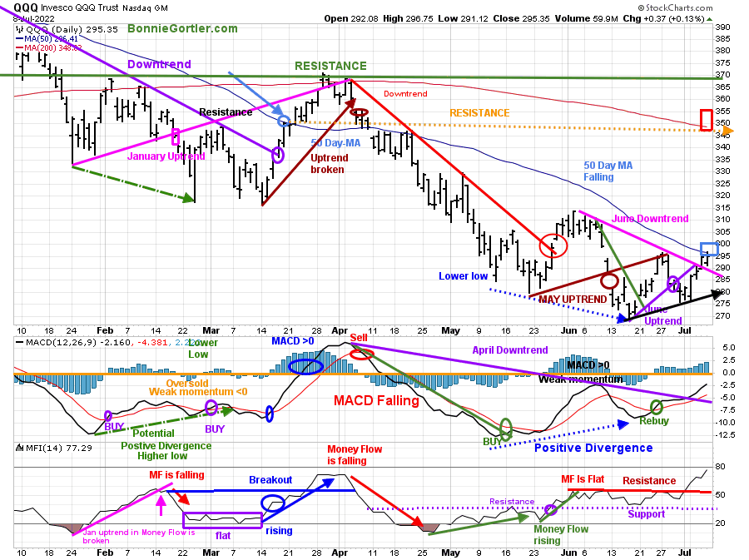Select the 'High 296.75' value
The height and width of the screenshot is (560, 749).
click(408, 18)
